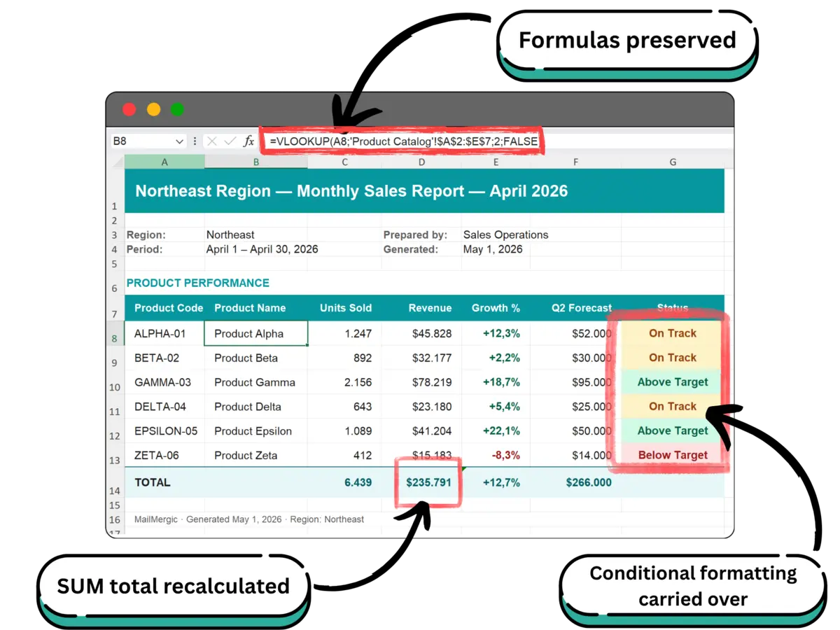Click the formula bar VLOOKUP text
This screenshot has width=840, height=630.
pos(403,141)
